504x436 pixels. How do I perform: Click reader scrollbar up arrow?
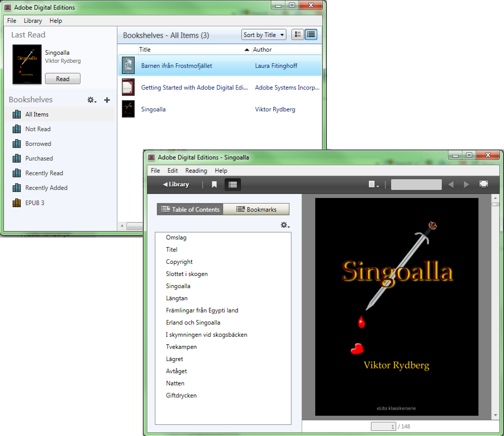point(495,198)
